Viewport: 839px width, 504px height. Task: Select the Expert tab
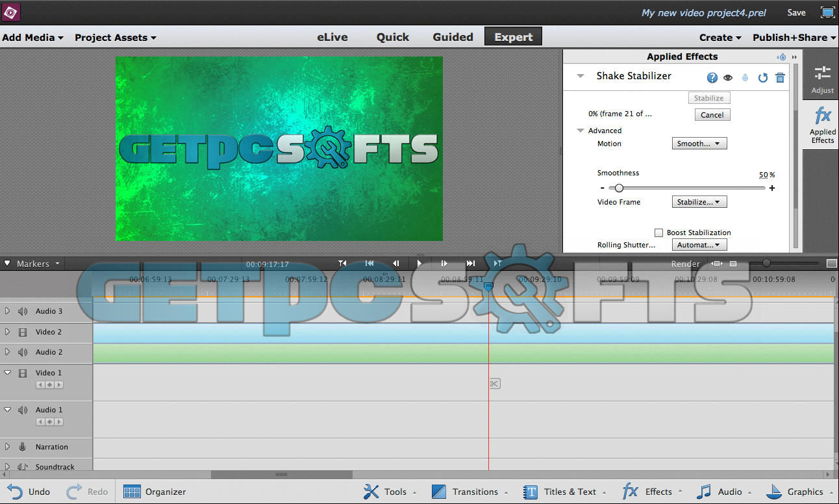coord(513,36)
